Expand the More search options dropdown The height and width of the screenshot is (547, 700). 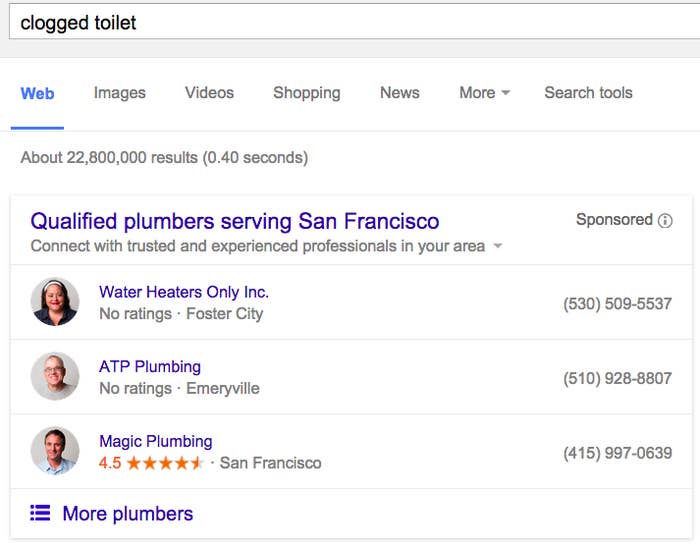(484, 93)
